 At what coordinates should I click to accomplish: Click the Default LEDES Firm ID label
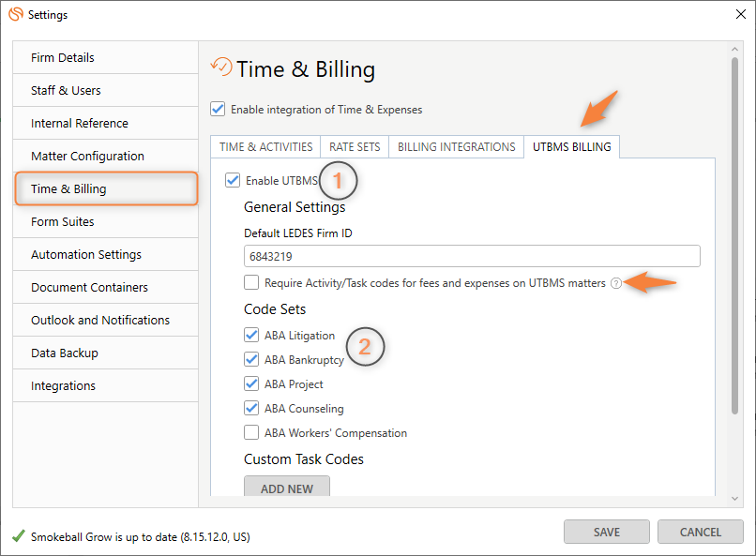point(298,233)
